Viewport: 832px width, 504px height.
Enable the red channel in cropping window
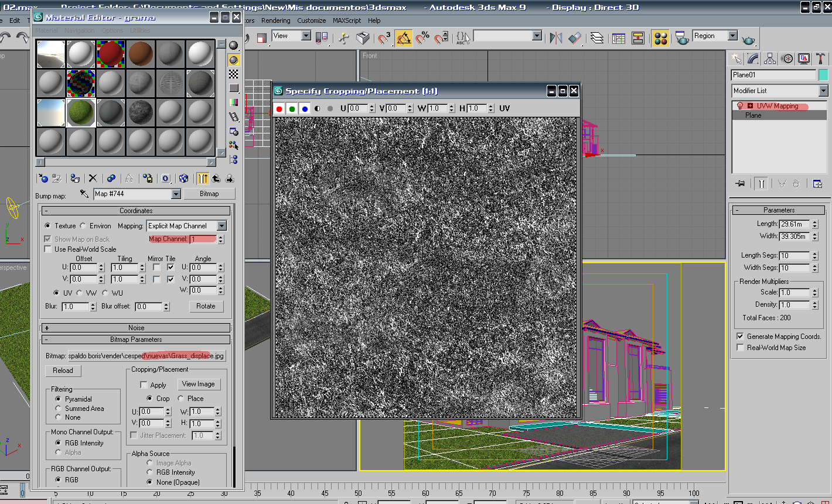(279, 109)
